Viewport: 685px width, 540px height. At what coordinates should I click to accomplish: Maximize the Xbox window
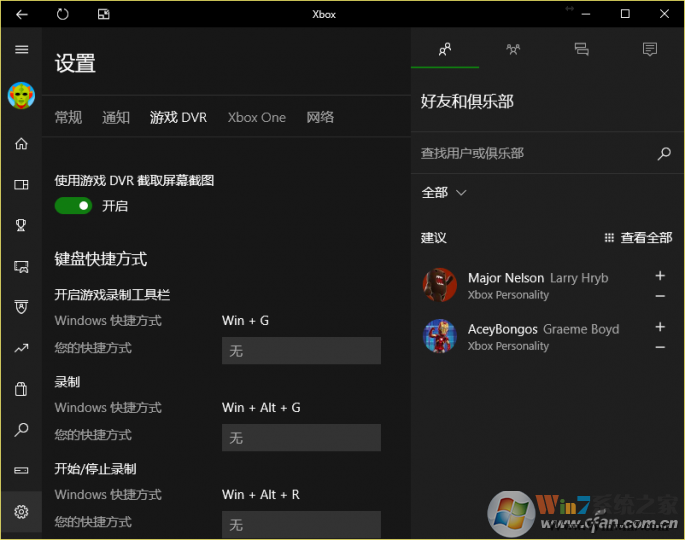(625, 14)
